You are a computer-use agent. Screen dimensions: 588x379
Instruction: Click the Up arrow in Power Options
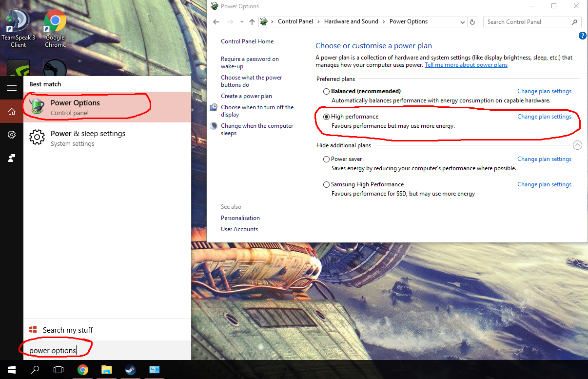click(x=252, y=22)
